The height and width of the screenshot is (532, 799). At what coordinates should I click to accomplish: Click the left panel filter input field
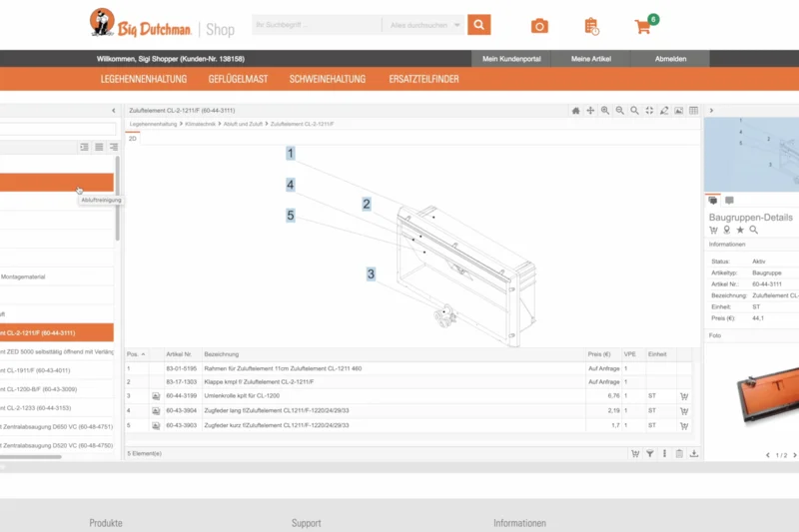58,129
